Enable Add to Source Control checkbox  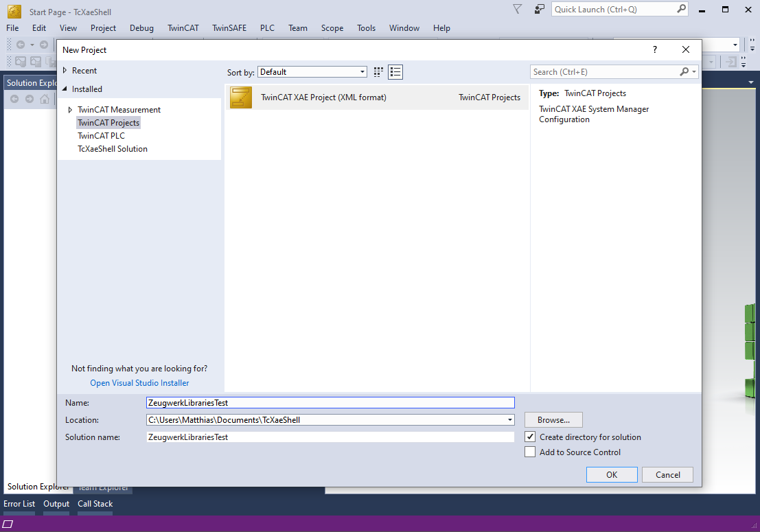coord(530,452)
